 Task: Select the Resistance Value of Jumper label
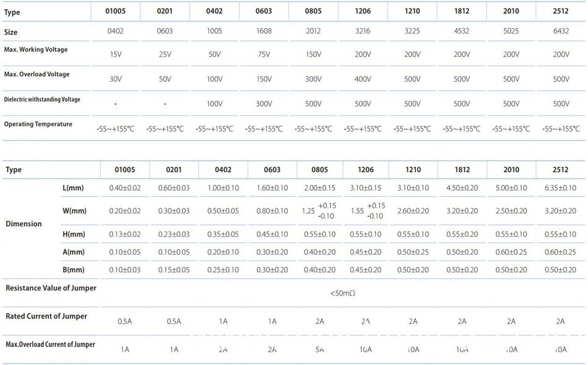(x=51, y=288)
